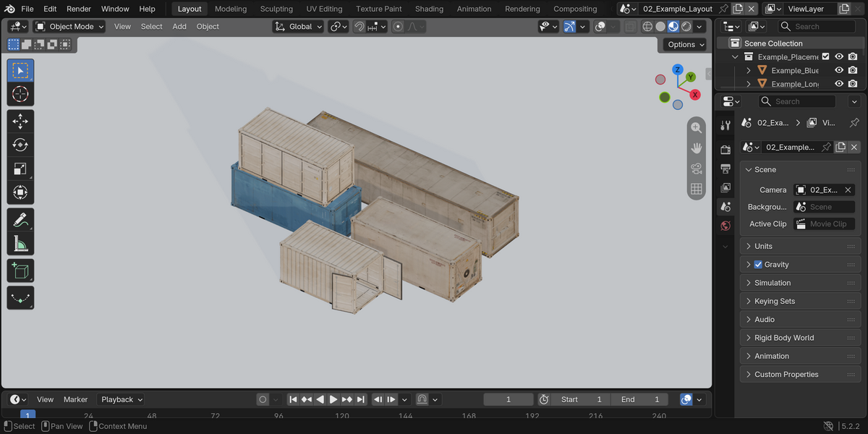
Task: Open the Tool properties tab (wrench icon)
Action: pos(726,126)
